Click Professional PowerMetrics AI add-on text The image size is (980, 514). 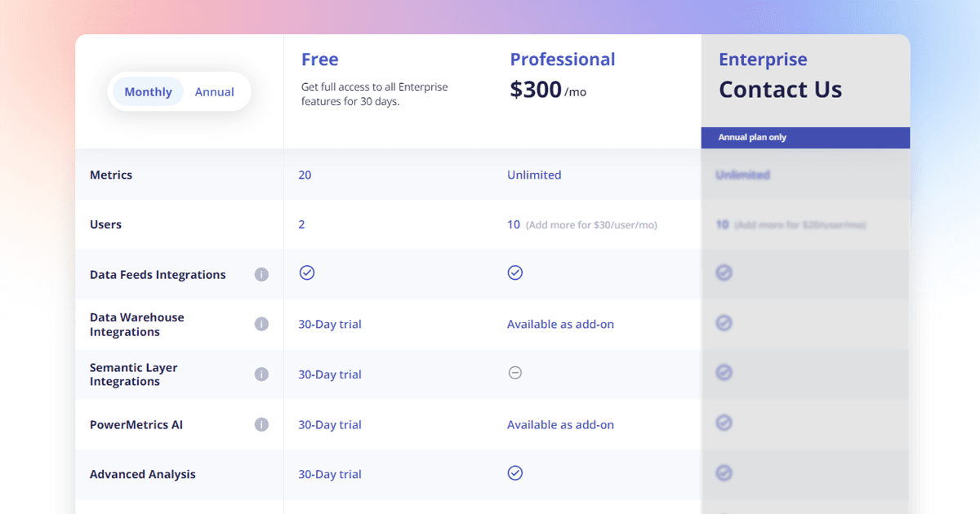560,424
